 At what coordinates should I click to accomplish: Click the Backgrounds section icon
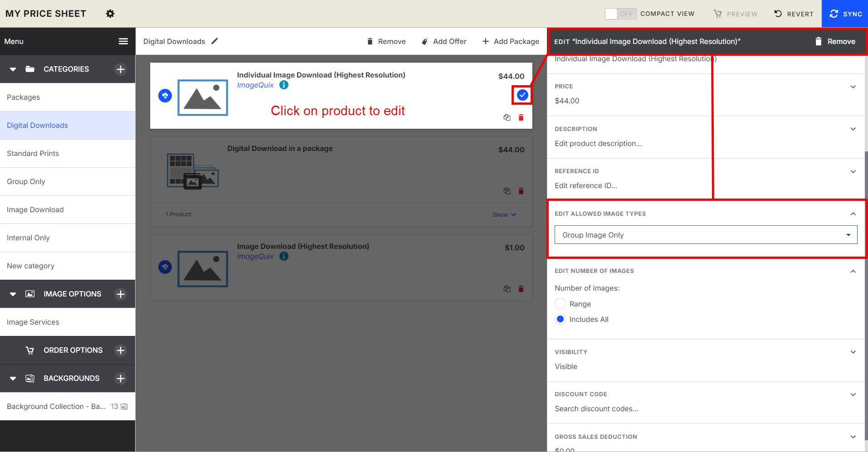[30, 379]
